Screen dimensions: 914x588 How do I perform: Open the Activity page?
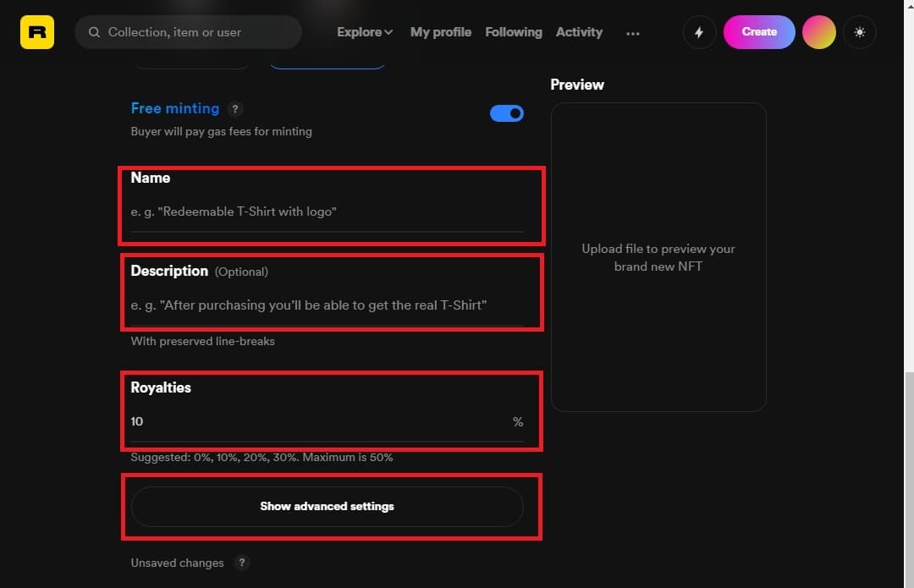pyautogui.click(x=579, y=32)
